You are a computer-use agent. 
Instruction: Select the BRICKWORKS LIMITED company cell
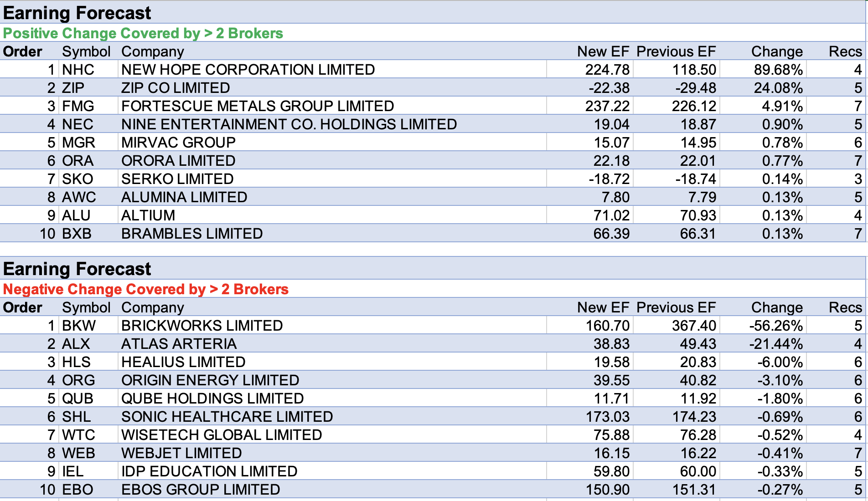pyautogui.click(x=202, y=326)
